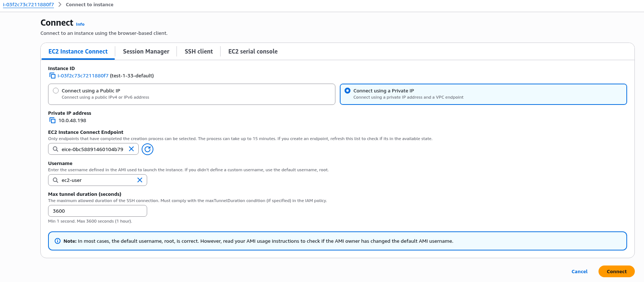
Task: Click the info circle icon in the note box
Action: tap(58, 241)
